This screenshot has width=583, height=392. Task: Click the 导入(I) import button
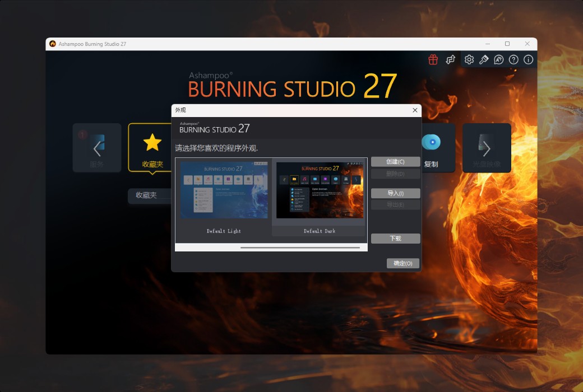tap(395, 193)
